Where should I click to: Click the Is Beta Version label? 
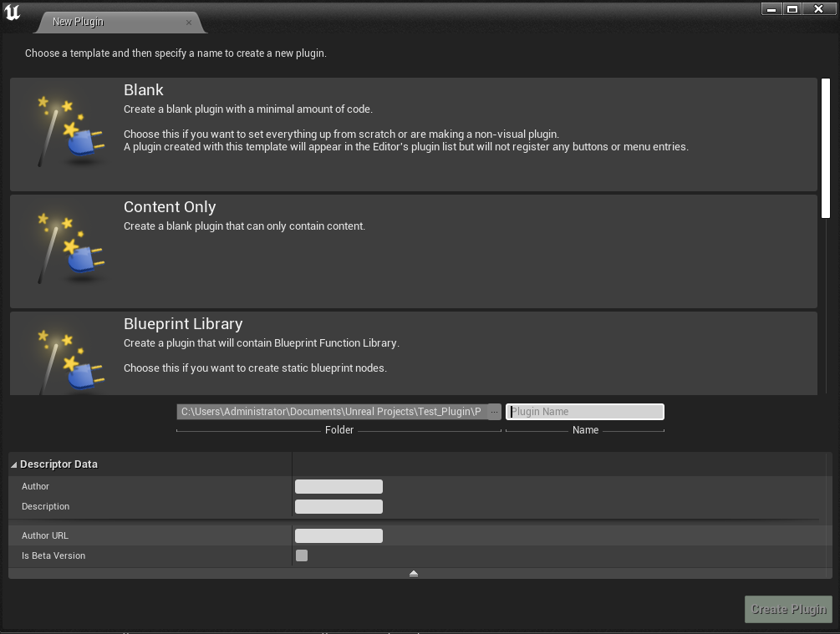coord(53,555)
